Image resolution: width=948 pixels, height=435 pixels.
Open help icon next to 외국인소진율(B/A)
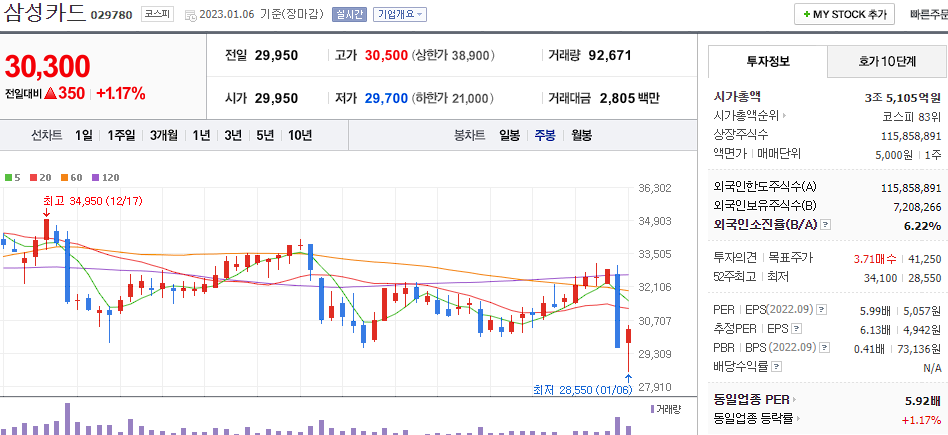pyautogui.click(x=826, y=225)
